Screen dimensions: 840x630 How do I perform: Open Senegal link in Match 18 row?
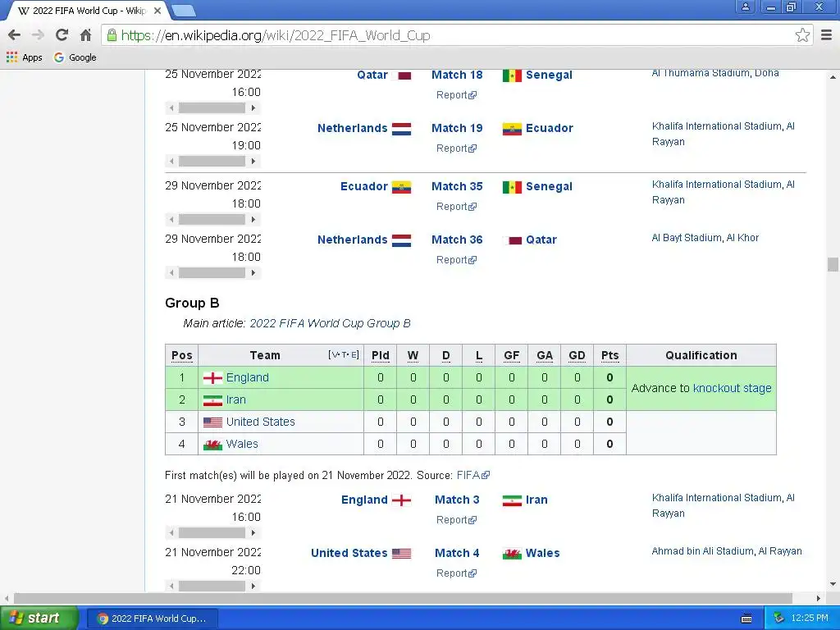tap(549, 75)
